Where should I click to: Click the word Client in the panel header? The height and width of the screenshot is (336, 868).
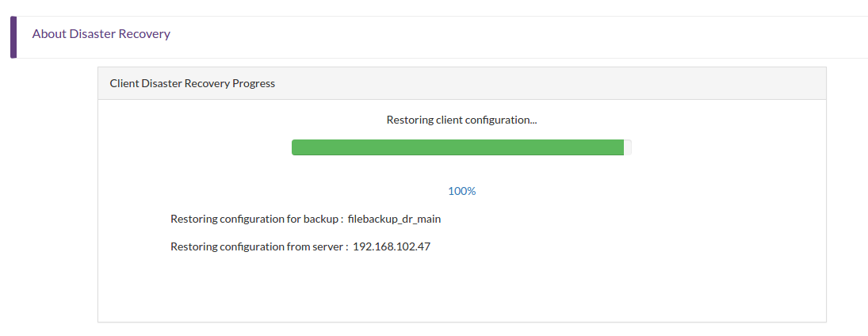(124, 83)
